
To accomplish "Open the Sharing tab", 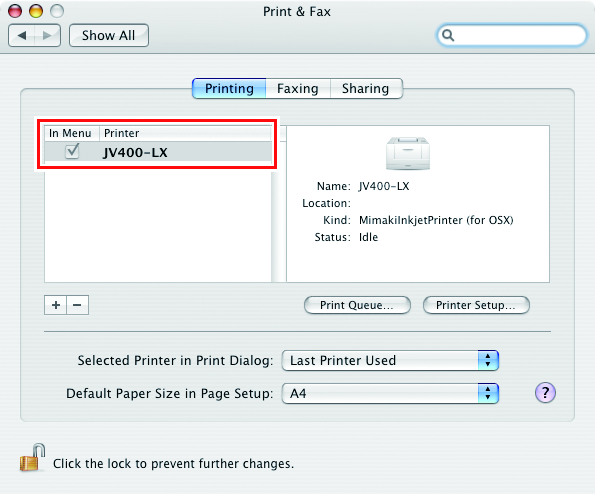I will 366,88.
